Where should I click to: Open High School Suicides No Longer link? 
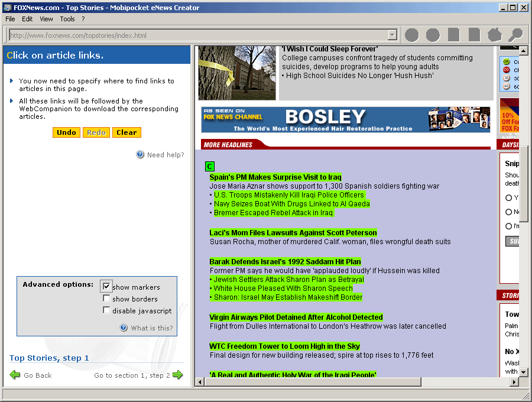pyautogui.click(x=359, y=75)
